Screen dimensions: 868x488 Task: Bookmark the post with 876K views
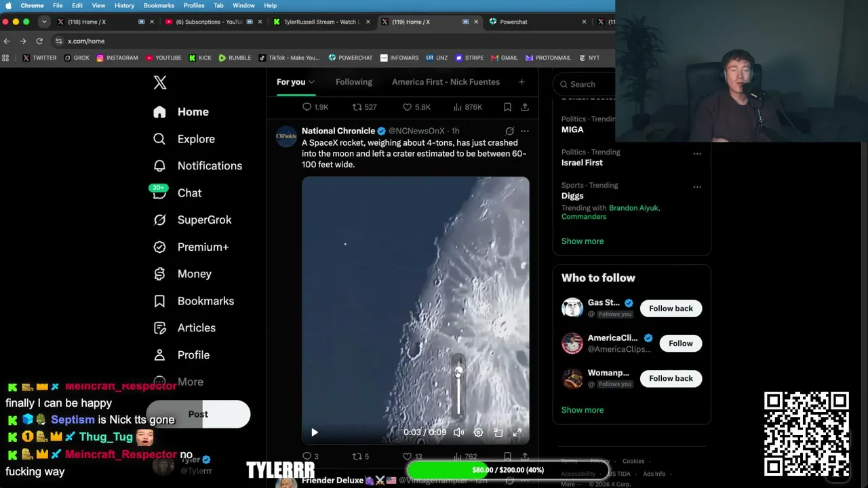click(507, 107)
